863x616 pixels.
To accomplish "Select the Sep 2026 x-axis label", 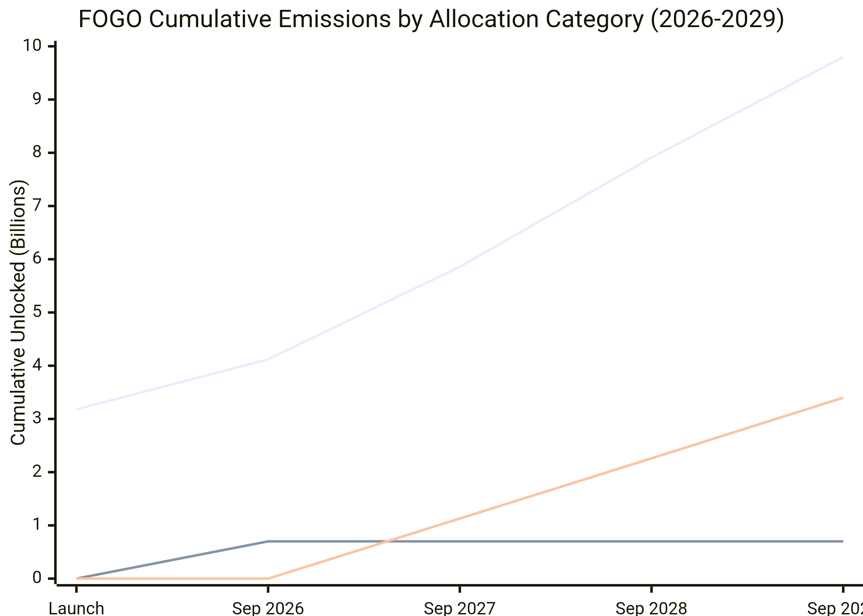I will coord(268,608).
